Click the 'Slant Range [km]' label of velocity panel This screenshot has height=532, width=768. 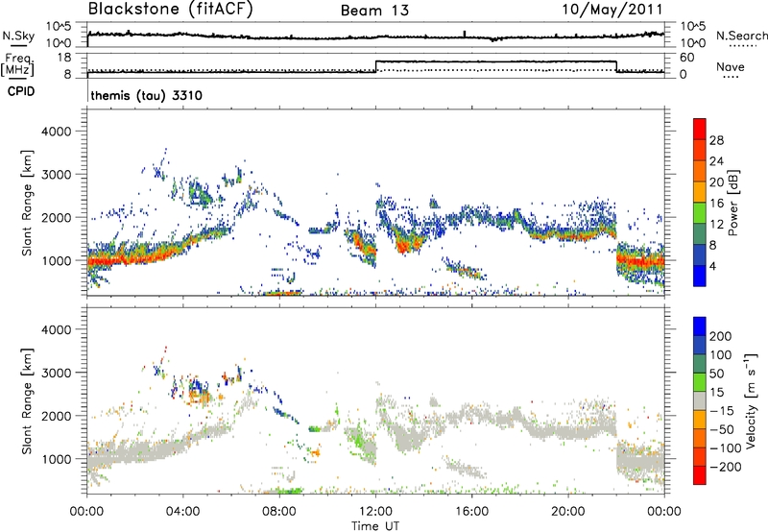pos(27,400)
